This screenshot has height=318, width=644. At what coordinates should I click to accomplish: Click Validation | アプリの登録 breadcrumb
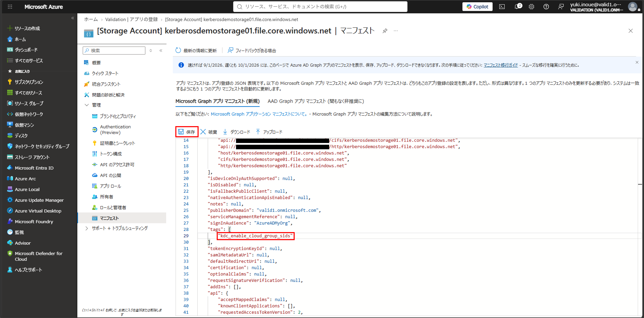(x=131, y=19)
